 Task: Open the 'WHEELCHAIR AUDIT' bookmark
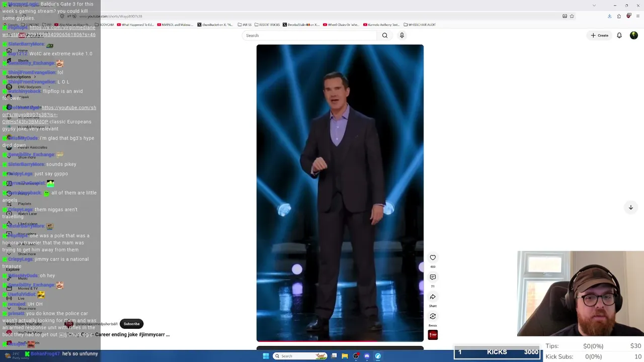[419, 25]
